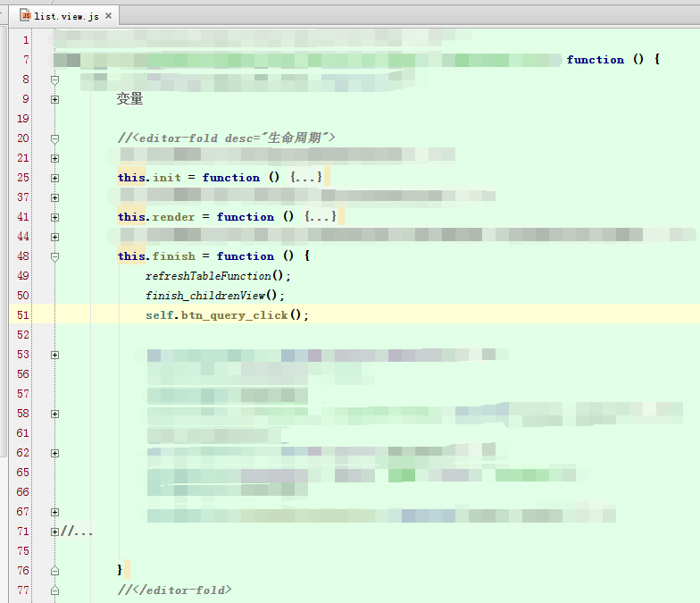This screenshot has width=700, height=603.
Task: Close the list.view.js editor tab
Action: coord(108,16)
